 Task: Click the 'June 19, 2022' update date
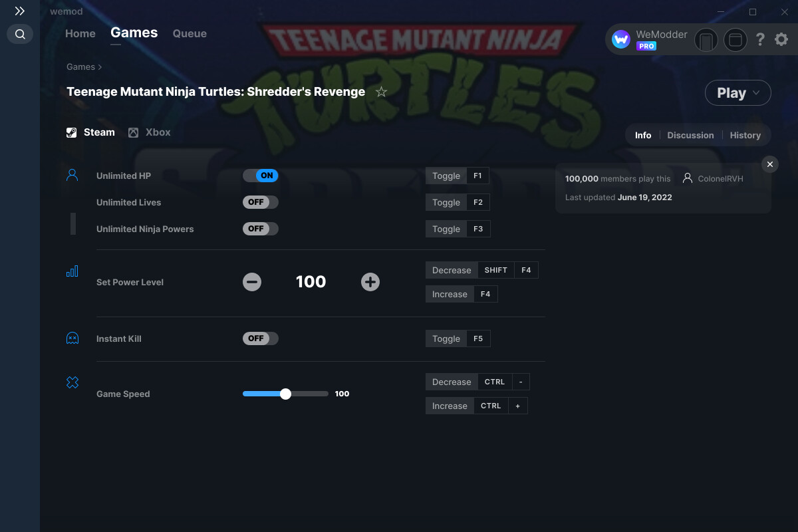[x=644, y=197]
